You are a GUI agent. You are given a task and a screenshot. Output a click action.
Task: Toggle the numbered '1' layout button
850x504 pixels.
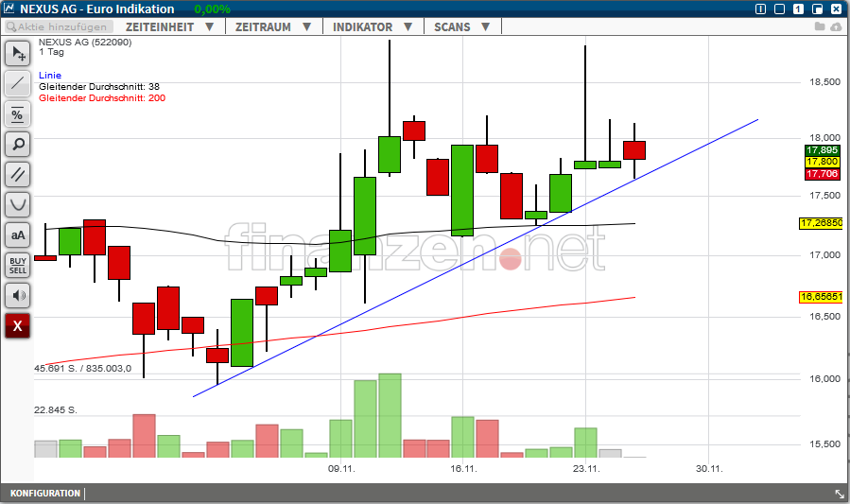pos(798,9)
